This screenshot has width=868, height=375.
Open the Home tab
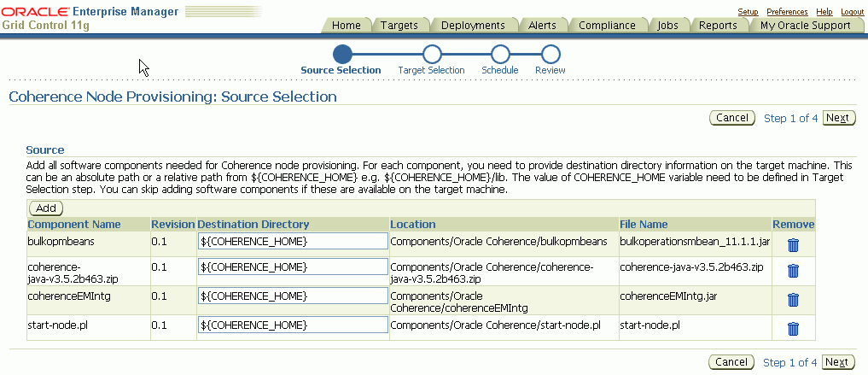(x=346, y=26)
